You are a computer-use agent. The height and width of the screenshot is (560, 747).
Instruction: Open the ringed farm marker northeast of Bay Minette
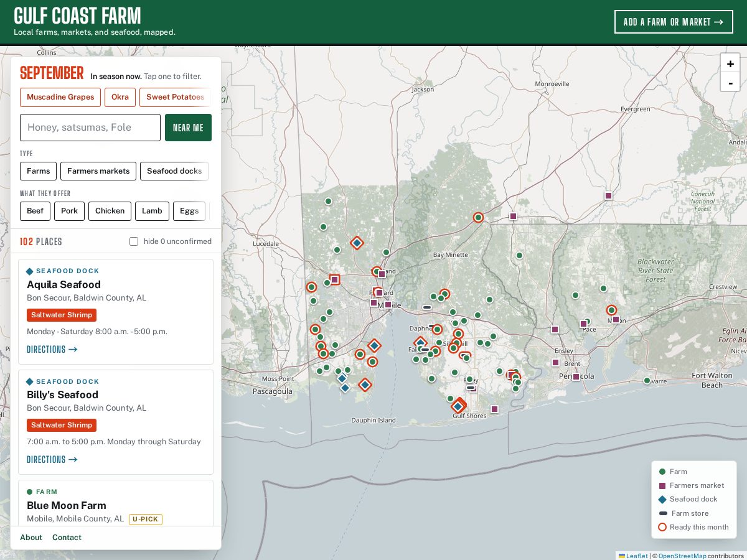[478, 217]
